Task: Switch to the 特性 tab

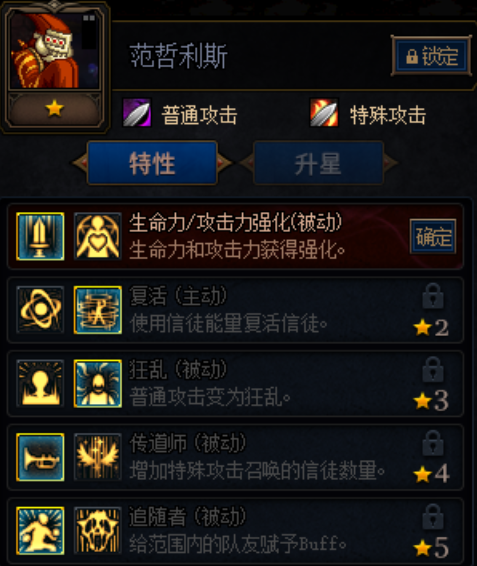Action: (x=152, y=163)
